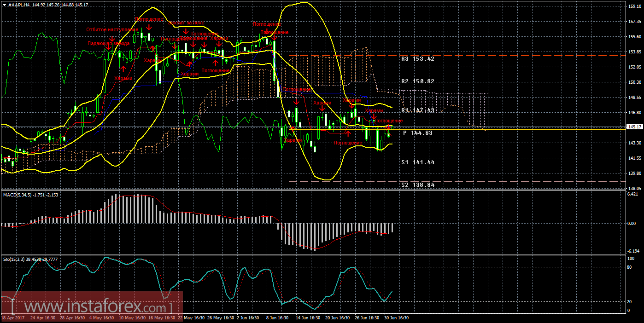This screenshot has height=323, width=644.
Task: Click the 'Отбитое наступление' pattern label
Action: point(112,29)
